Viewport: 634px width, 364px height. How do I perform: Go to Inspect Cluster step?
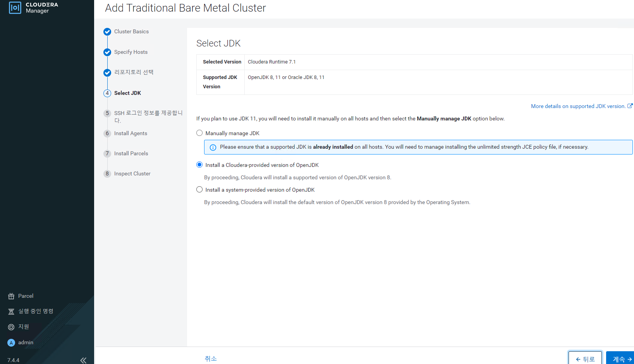[132, 173]
